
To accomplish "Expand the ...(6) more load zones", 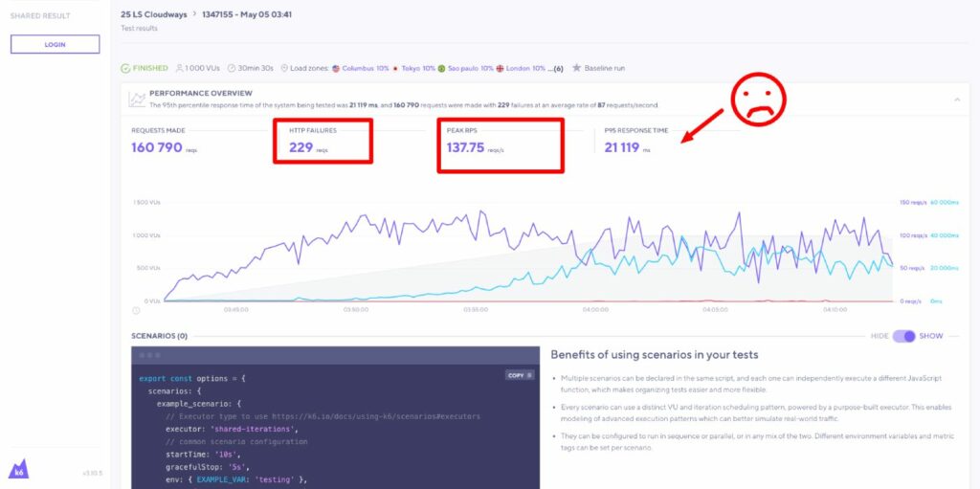I will point(556,69).
